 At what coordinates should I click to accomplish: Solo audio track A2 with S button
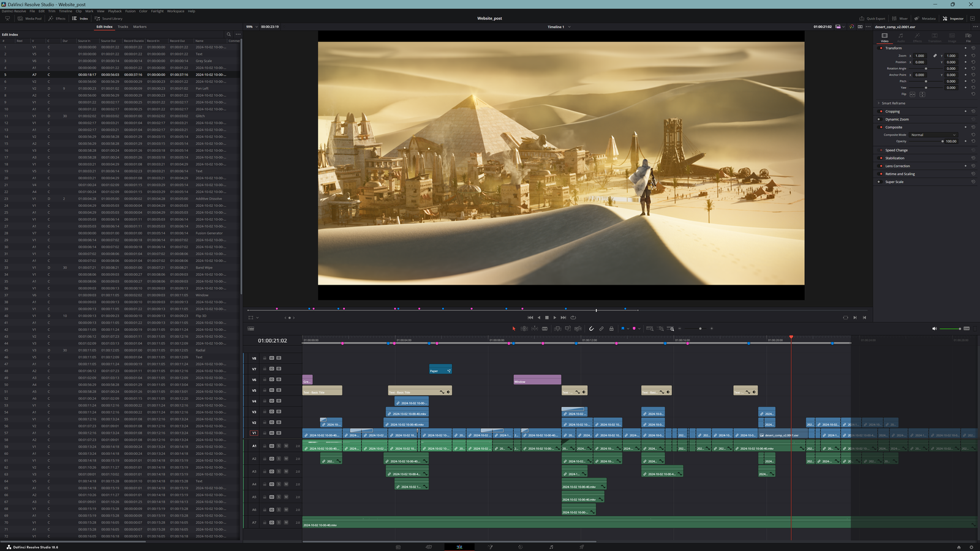pyautogui.click(x=279, y=459)
